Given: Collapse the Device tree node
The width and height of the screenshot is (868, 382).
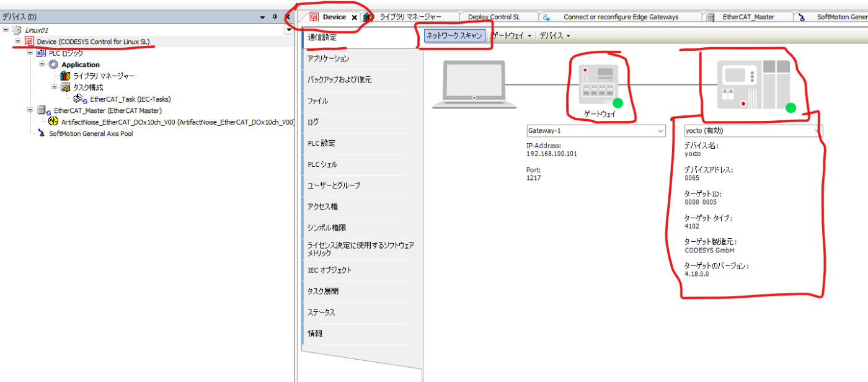Looking at the screenshot, I should point(18,42).
